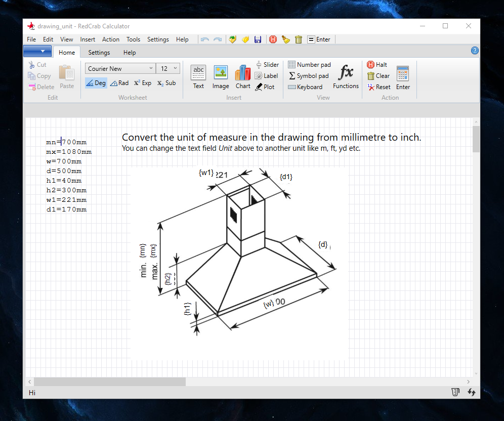Click the Image insert icon
Screen dimensions: 504x421
tap(221, 77)
